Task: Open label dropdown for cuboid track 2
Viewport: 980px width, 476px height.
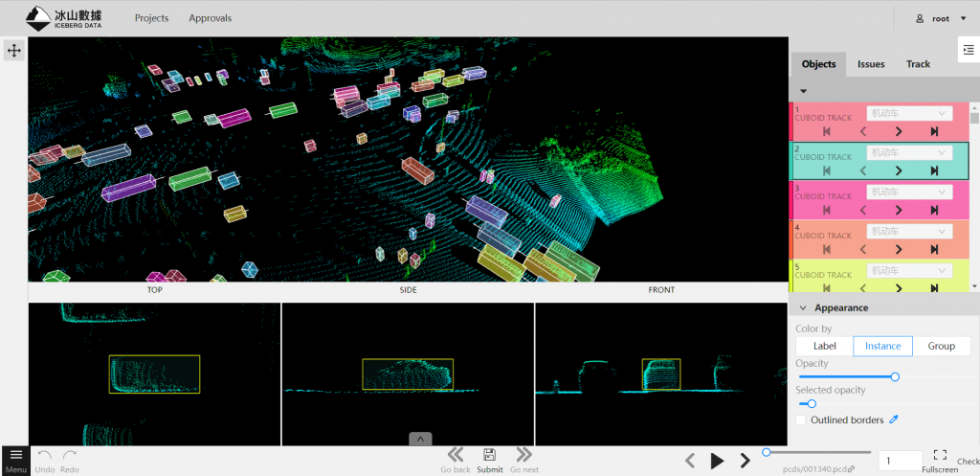Action: pos(908,152)
